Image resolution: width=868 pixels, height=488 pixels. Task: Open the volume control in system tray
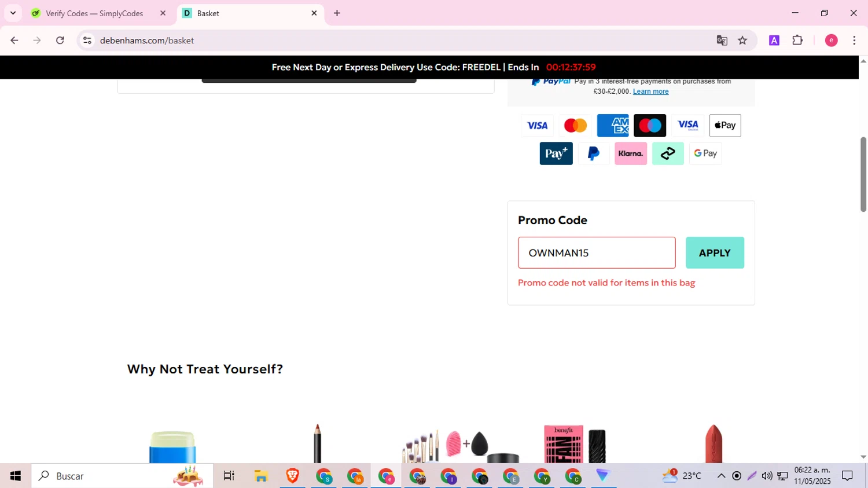[x=767, y=476]
